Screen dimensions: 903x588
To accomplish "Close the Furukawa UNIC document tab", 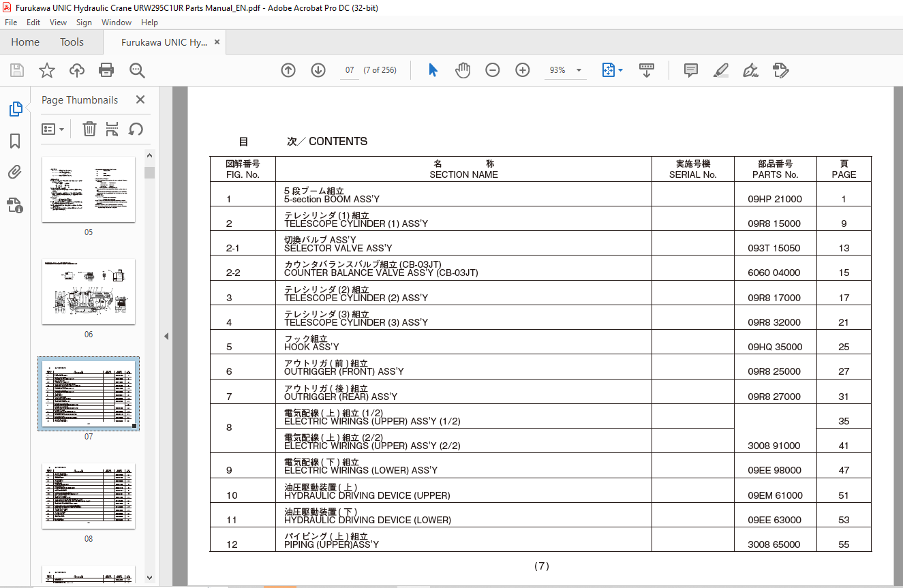I will [x=217, y=42].
